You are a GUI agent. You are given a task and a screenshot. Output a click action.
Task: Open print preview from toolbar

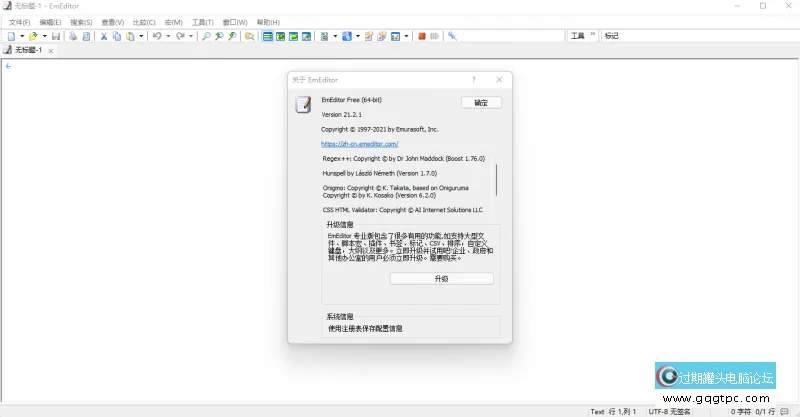[86, 36]
